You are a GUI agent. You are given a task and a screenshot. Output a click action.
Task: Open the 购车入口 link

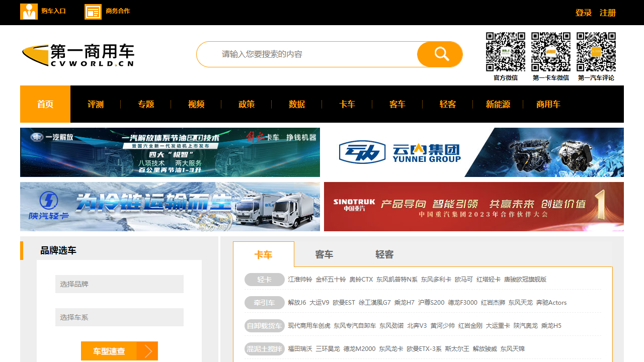(x=53, y=11)
